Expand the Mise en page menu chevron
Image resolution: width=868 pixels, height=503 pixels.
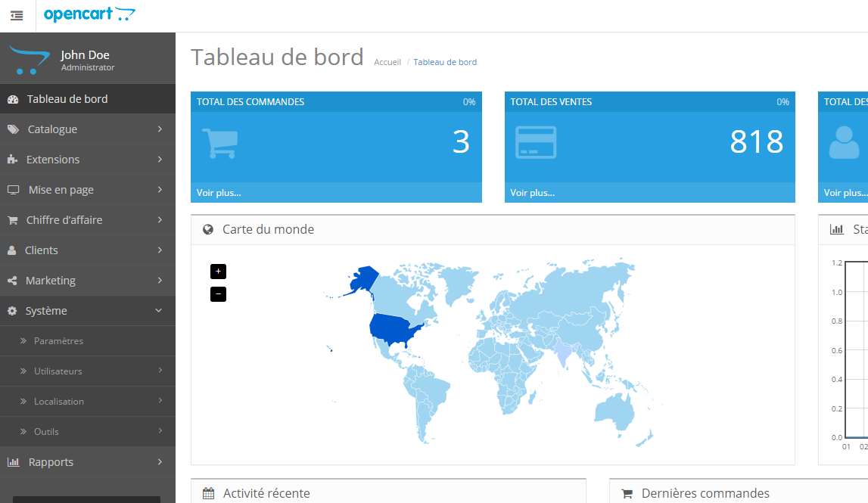click(x=160, y=190)
